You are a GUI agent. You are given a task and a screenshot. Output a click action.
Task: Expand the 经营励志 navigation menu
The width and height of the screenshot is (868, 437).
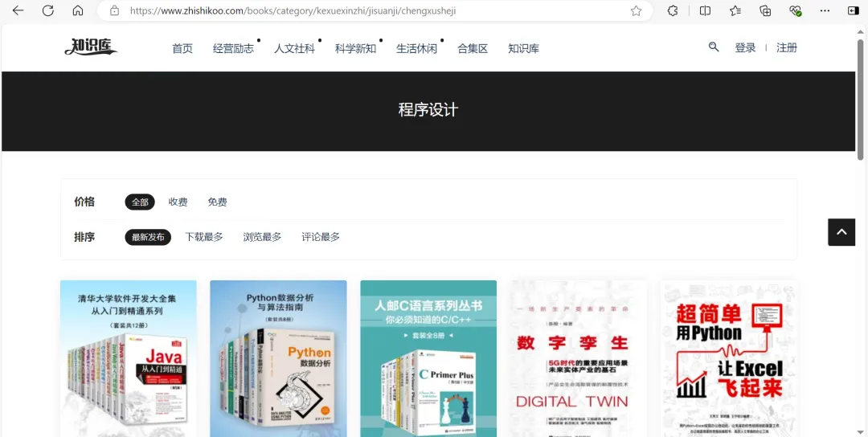tap(233, 49)
